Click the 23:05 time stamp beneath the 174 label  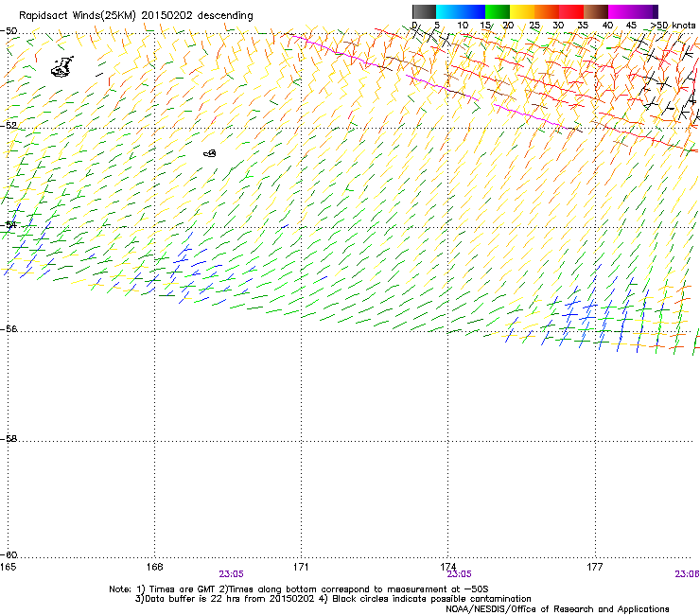point(460,574)
